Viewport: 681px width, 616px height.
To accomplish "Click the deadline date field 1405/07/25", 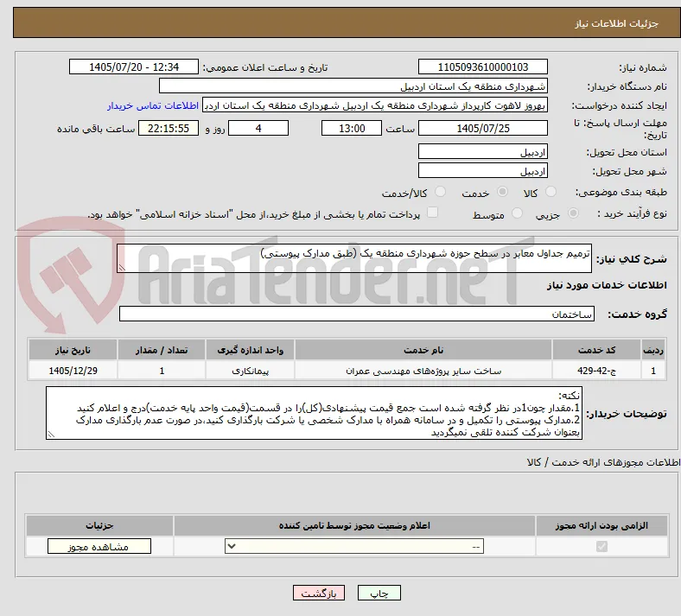I will click(483, 128).
